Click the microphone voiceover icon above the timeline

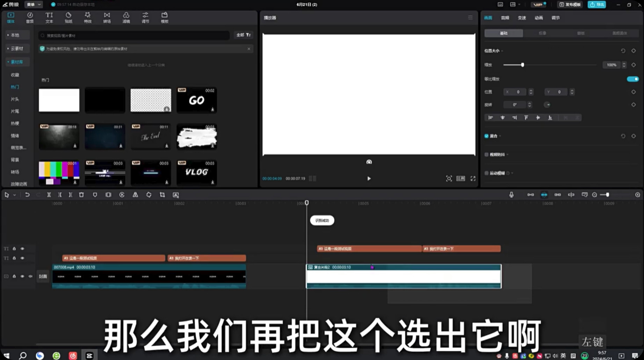point(511,195)
